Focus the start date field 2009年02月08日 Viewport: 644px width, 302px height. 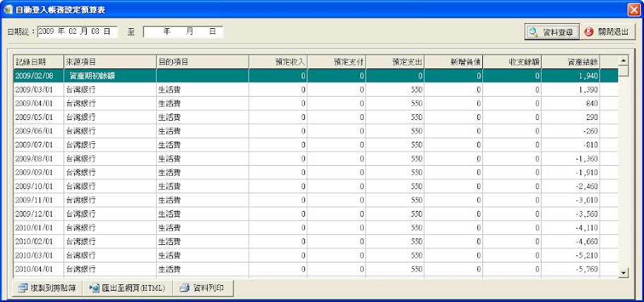[x=78, y=32]
